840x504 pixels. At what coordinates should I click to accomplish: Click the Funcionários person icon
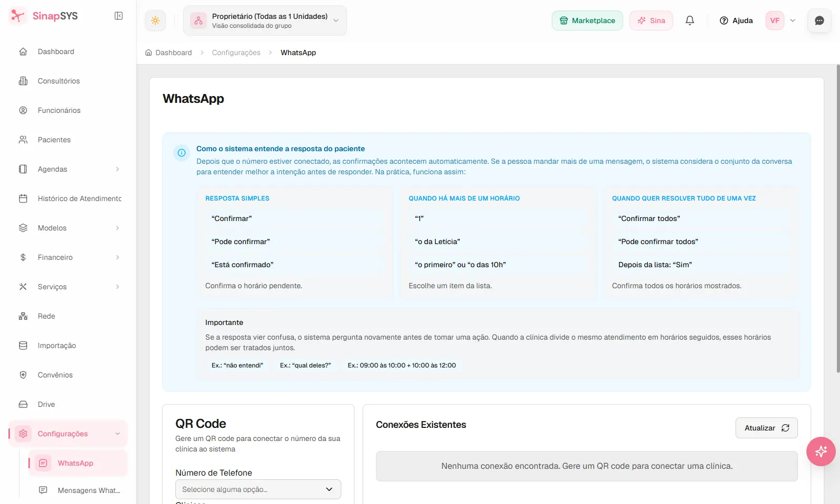tap(23, 110)
